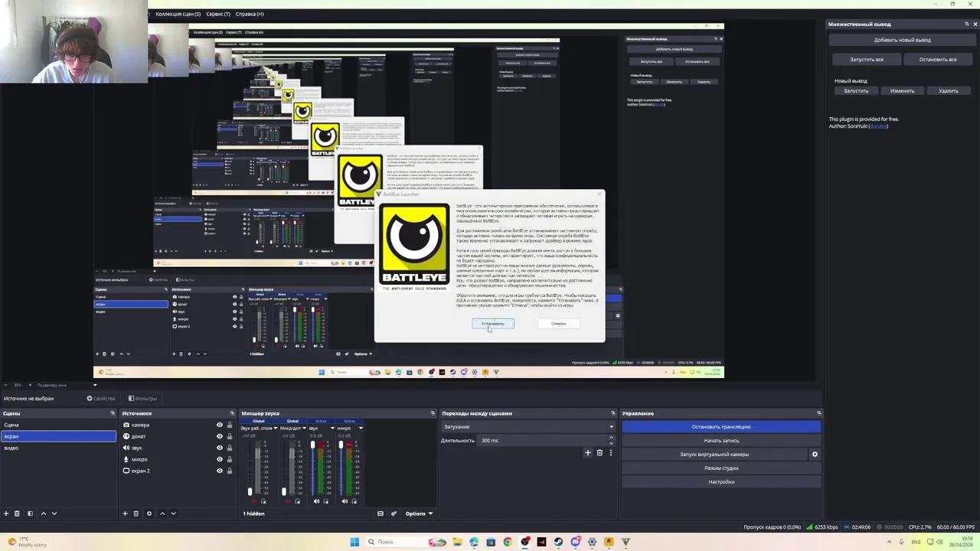This screenshot has width=980, height=551.
Task: Open Режим студии
Action: pyautogui.click(x=721, y=468)
